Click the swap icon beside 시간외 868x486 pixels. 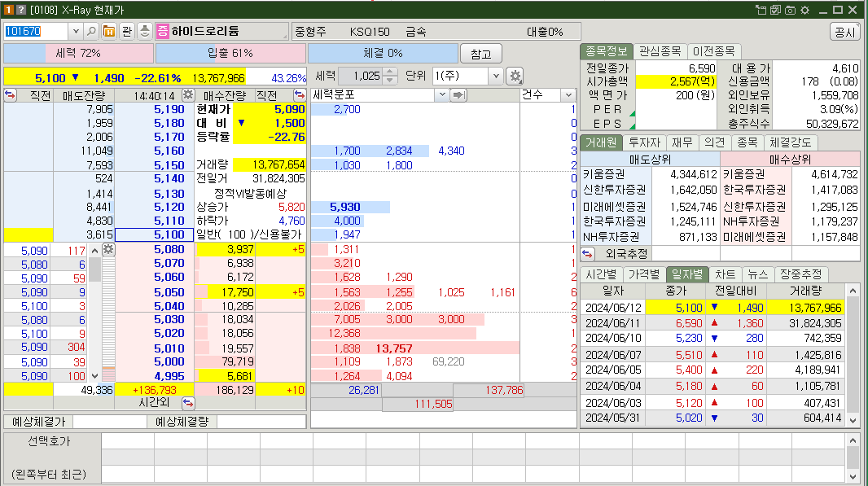pyautogui.click(x=188, y=403)
